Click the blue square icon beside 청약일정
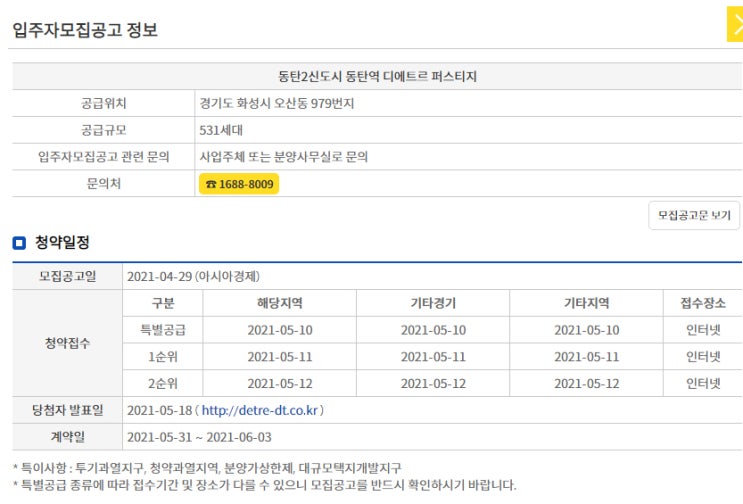743x504 pixels. point(19,243)
